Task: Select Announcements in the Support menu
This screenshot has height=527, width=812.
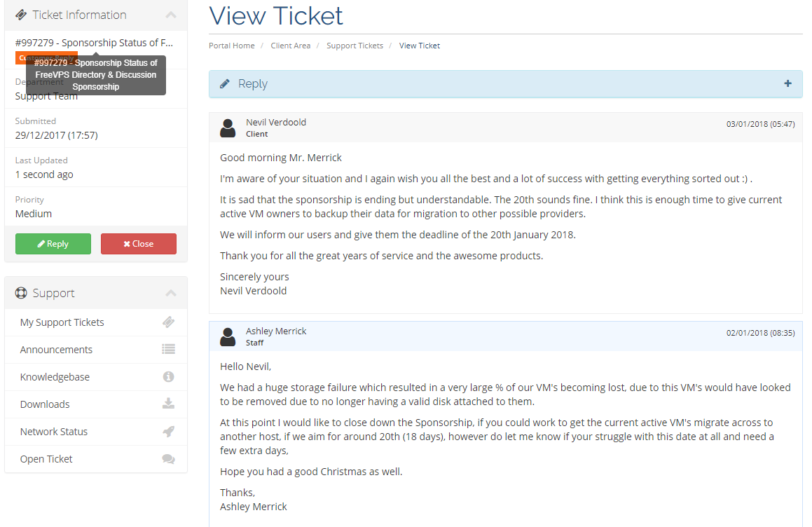Action: tap(96, 350)
